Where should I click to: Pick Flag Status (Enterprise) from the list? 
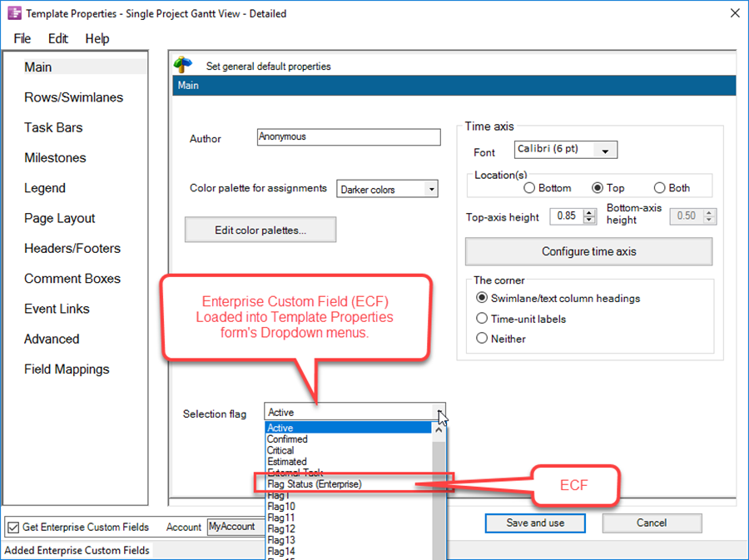click(x=315, y=483)
